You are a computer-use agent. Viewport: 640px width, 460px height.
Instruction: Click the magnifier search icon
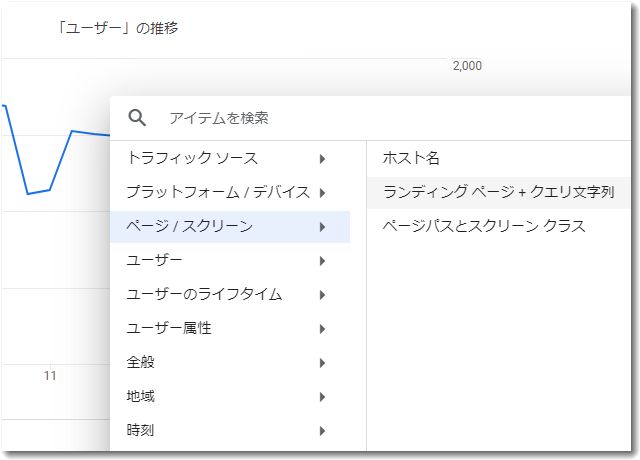click(x=137, y=118)
